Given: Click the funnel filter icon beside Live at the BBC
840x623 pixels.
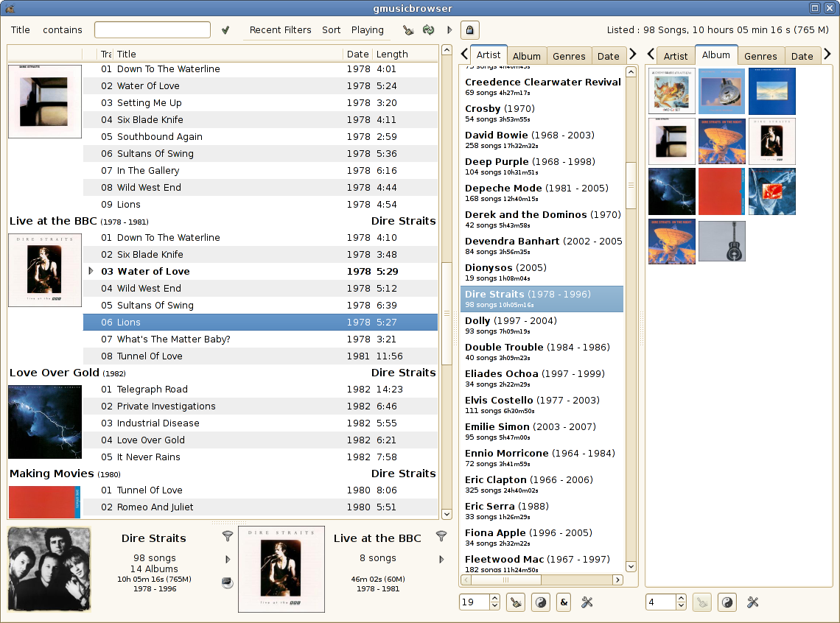Looking at the screenshot, I should click(x=441, y=537).
